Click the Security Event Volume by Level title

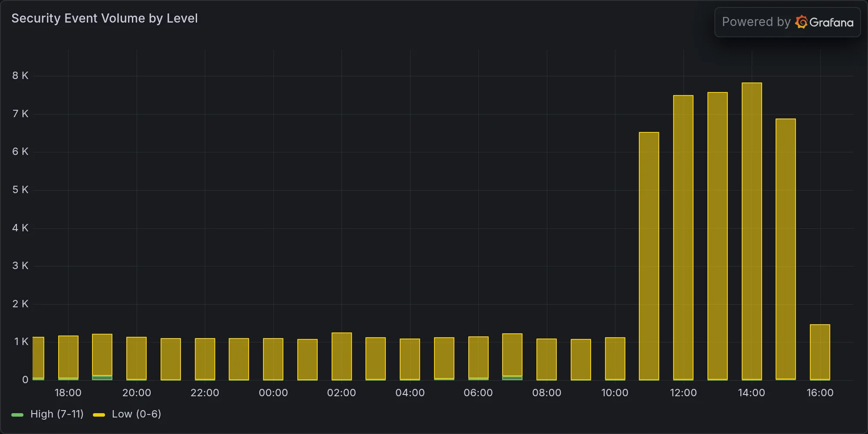tap(105, 18)
